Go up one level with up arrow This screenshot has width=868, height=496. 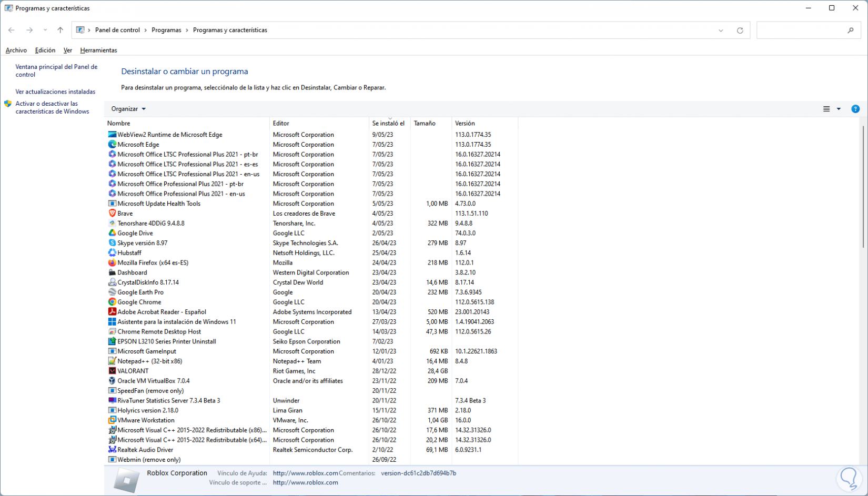(x=60, y=31)
